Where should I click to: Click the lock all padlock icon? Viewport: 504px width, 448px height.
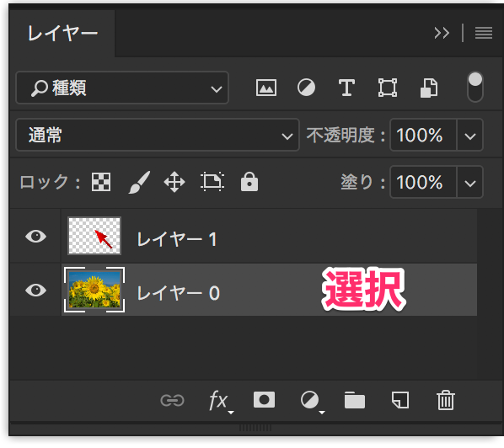point(249,181)
